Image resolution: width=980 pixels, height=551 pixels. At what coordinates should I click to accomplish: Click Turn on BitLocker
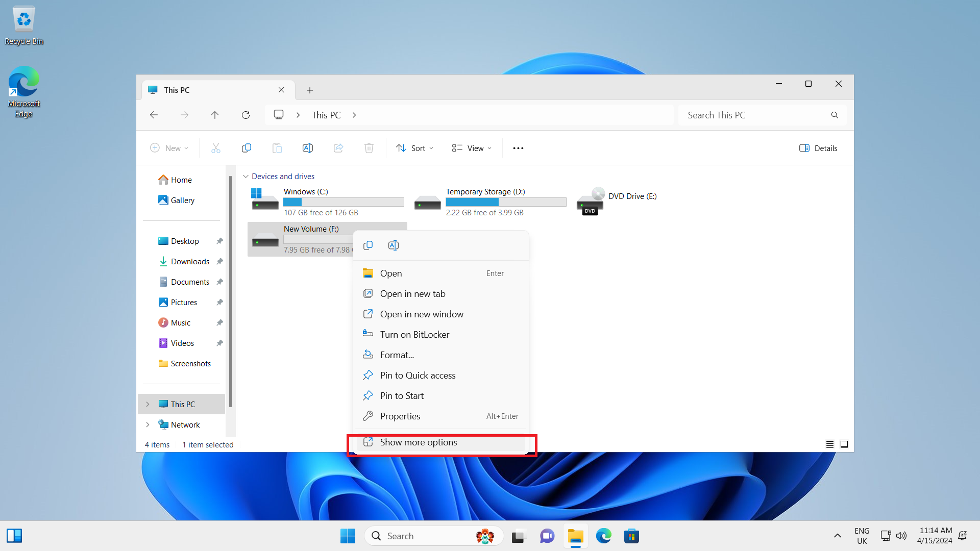[414, 335]
